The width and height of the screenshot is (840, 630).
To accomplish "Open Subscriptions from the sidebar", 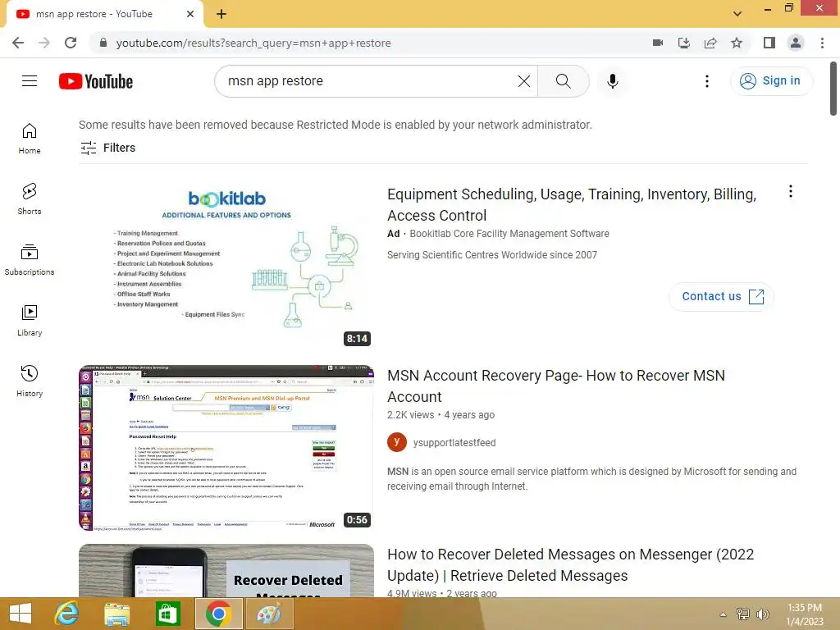I will click(30, 260).
